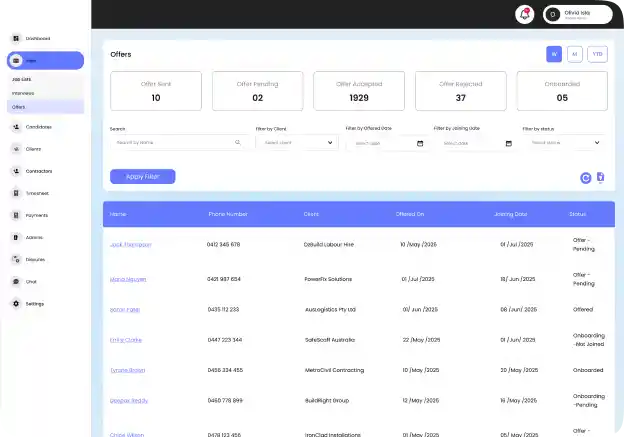Open the Deepak Reddy candidate link
The height and width of the screenshot is (437, 624).
pyautogui.click(x=129, y=400)
